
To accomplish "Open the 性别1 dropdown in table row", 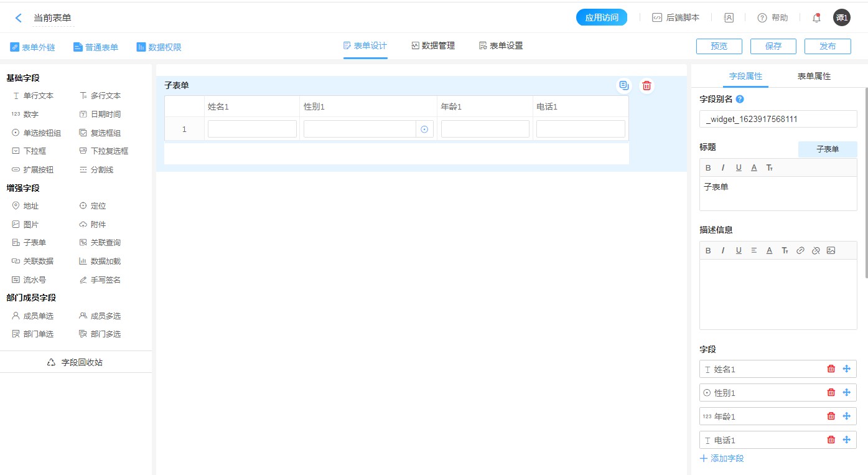I will tap(424, 129).
